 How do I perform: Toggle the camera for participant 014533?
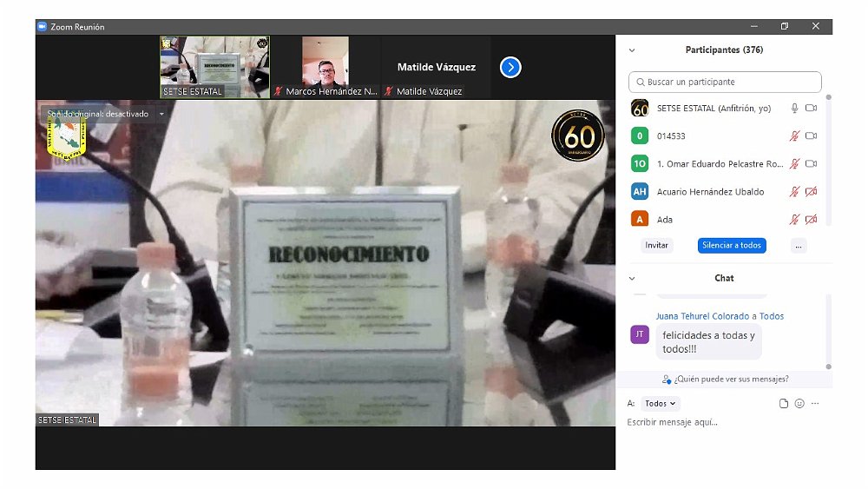pyautogui.click(x=811, y=136)
